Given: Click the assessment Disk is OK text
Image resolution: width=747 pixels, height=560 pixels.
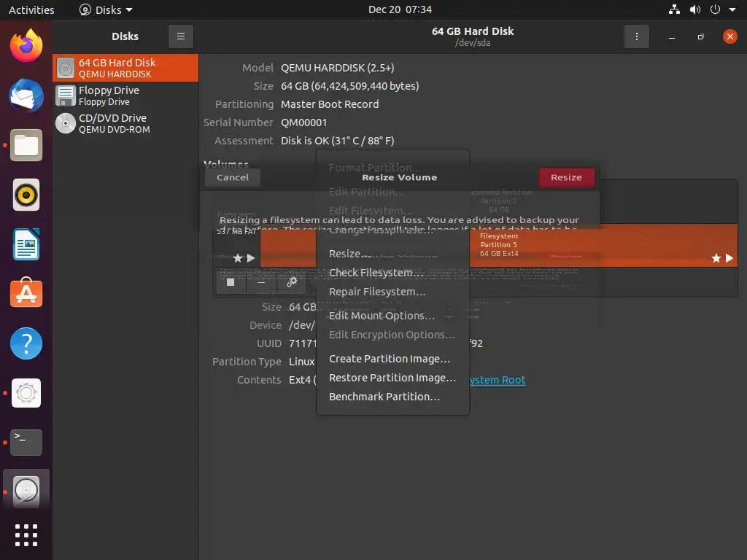Looking at the screenshot, I should (x=337, y=141).
